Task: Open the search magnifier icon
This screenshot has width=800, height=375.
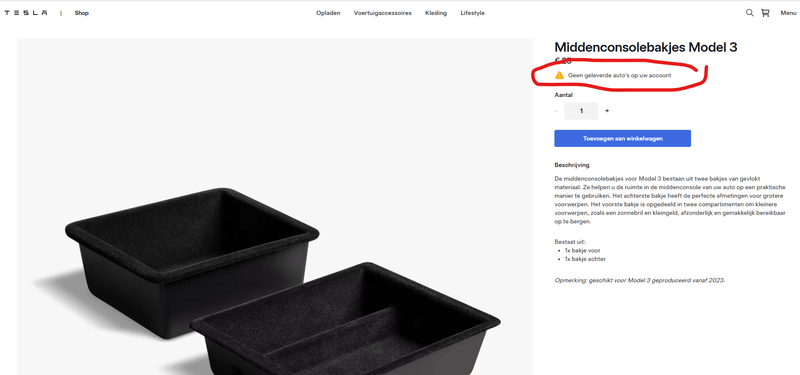Action: (749, 13)
